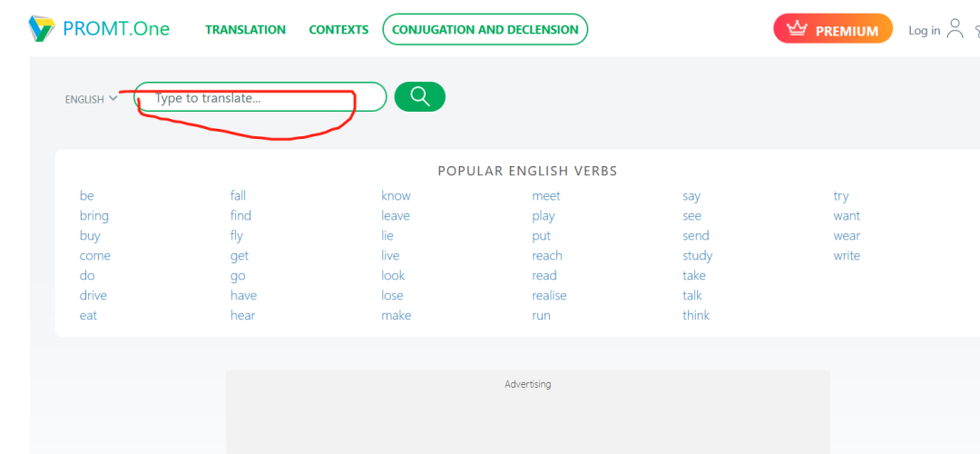Select the verb "hear"
The image size is (980, 454).
(243, 315)
